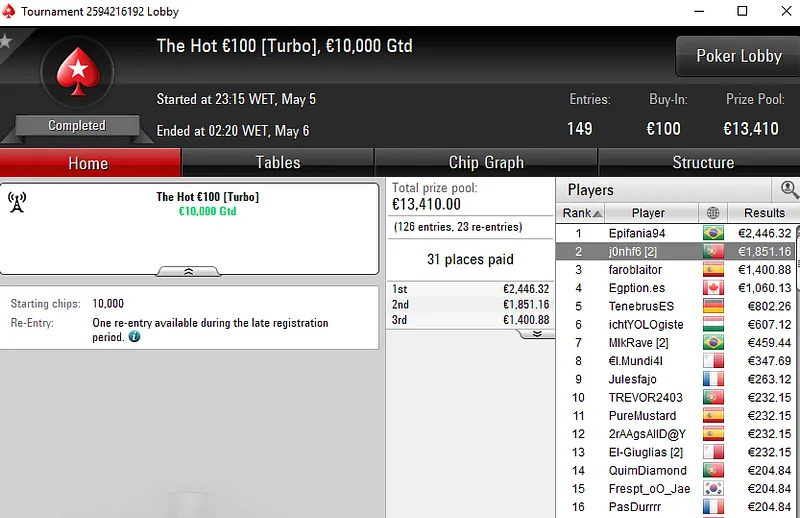This screenshot has width=800, height=518.
Task: Sort players by Rank column
Action: [582, 213]
